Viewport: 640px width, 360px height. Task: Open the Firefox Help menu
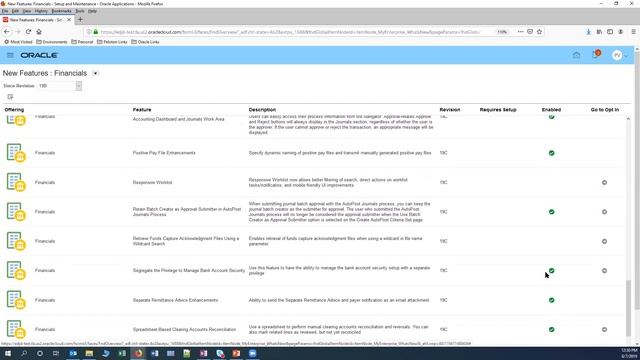(x=93, y=11)
